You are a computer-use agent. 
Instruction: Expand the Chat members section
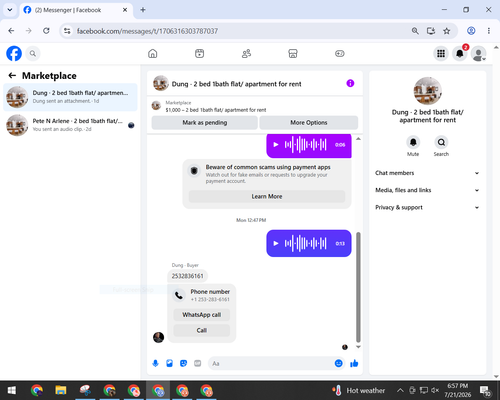tap(427, 173)
